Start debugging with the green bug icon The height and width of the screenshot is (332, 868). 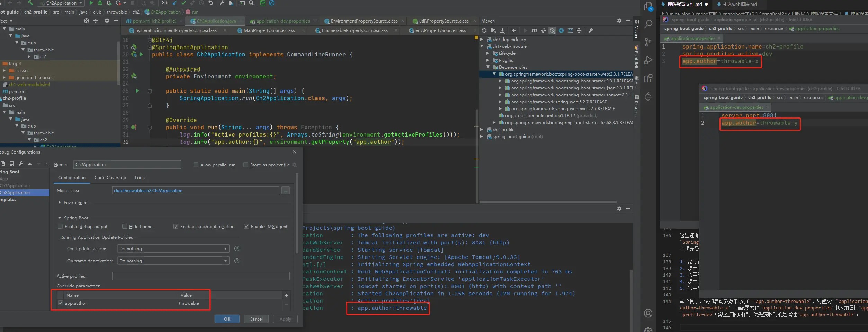[100, 3]
